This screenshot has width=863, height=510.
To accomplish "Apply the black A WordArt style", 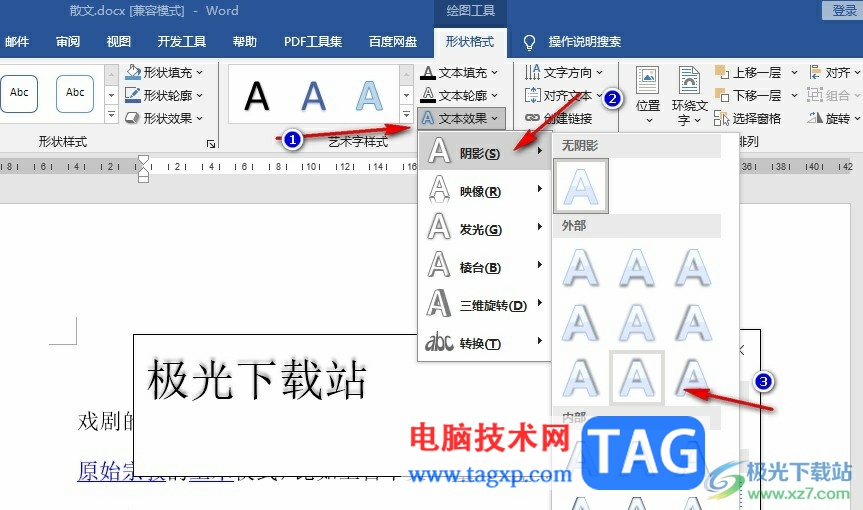I will (x=256, y=96).
